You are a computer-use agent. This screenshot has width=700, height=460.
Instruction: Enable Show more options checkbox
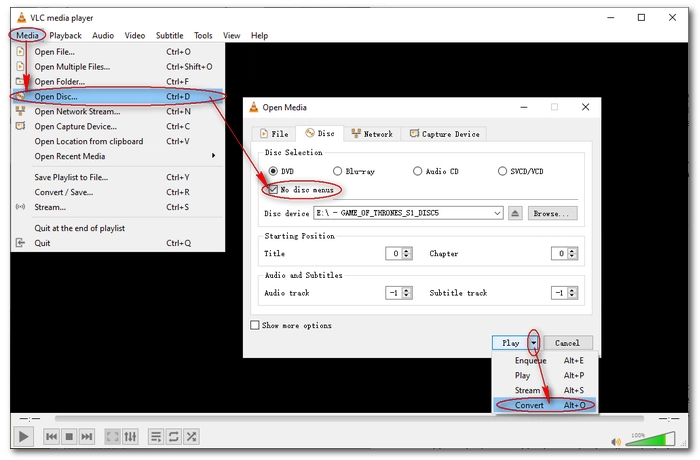pos(254,325)
